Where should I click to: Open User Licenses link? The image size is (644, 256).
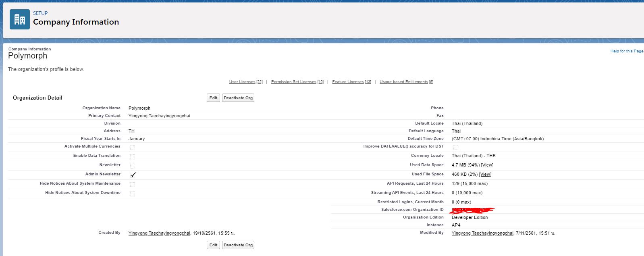point(246,82)
